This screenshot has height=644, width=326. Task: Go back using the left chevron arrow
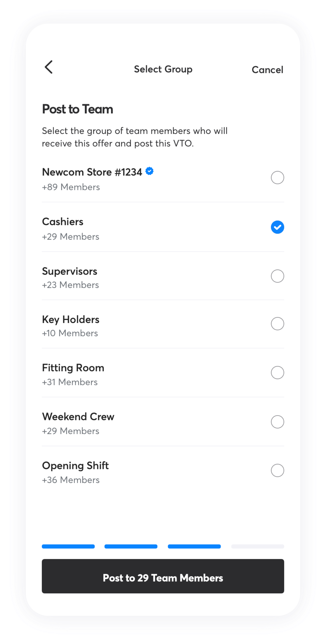(x=49, y=67)
